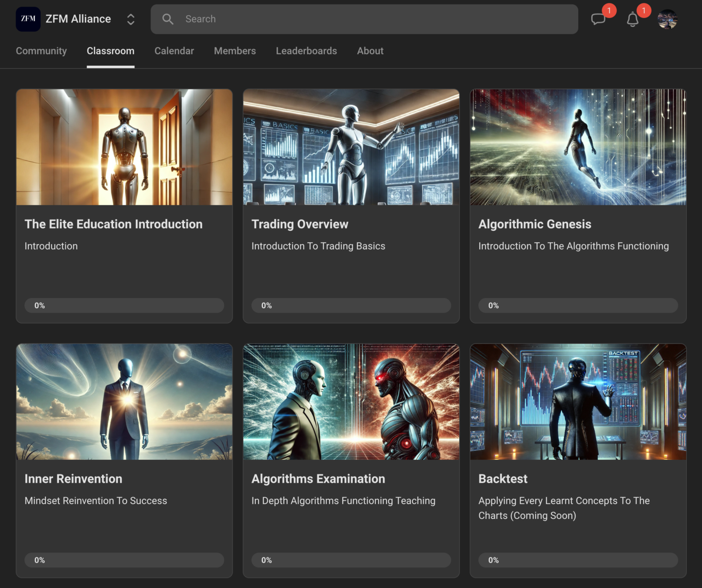Go to the Calendar tab

174,51
